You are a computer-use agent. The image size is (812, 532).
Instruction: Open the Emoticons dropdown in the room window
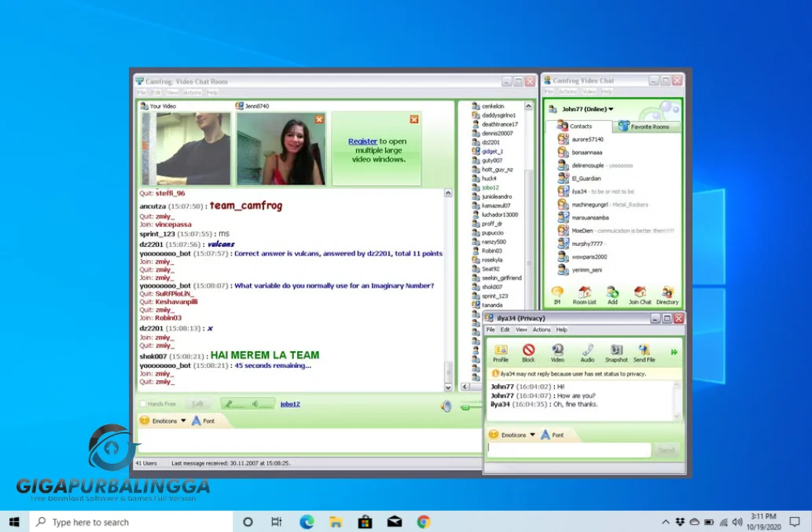[x=164, y=420]
